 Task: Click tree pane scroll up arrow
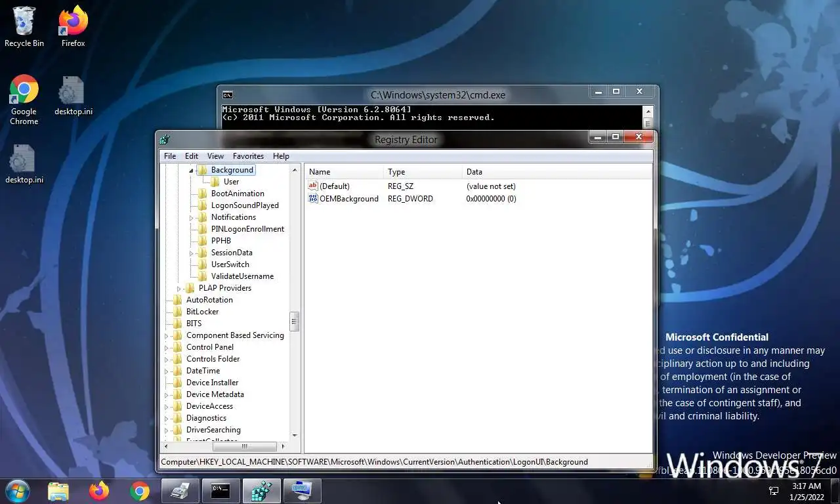(295, 169)
